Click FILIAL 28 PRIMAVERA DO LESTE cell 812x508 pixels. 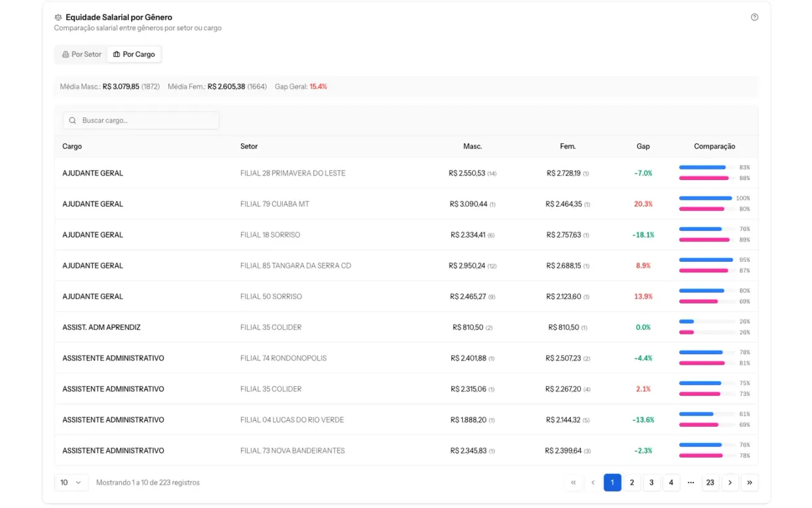(x=293, y=173)
